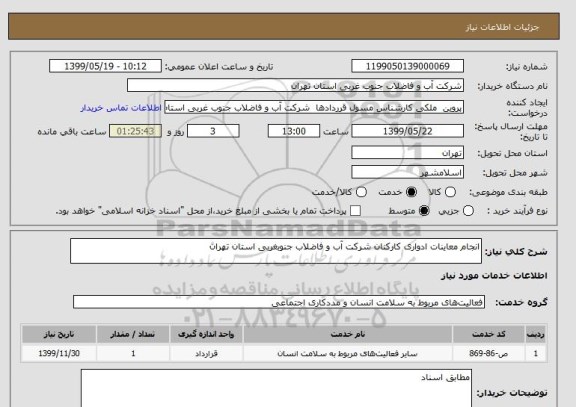Image resolution: width=576 pixels, height=407 pixels.
Task: Click the ساعت باقی مانده label
Action: (x=72, y=132)
